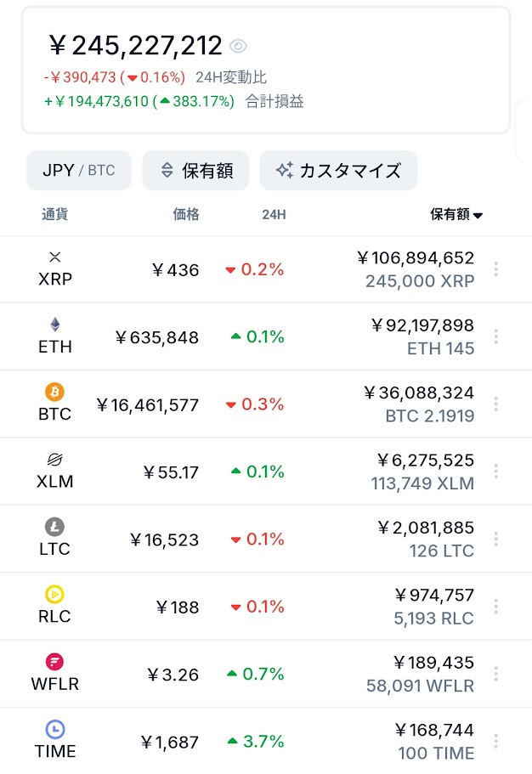Click the grey Litecoin LTC icon

pyautogui.click(x=55, y=527)
